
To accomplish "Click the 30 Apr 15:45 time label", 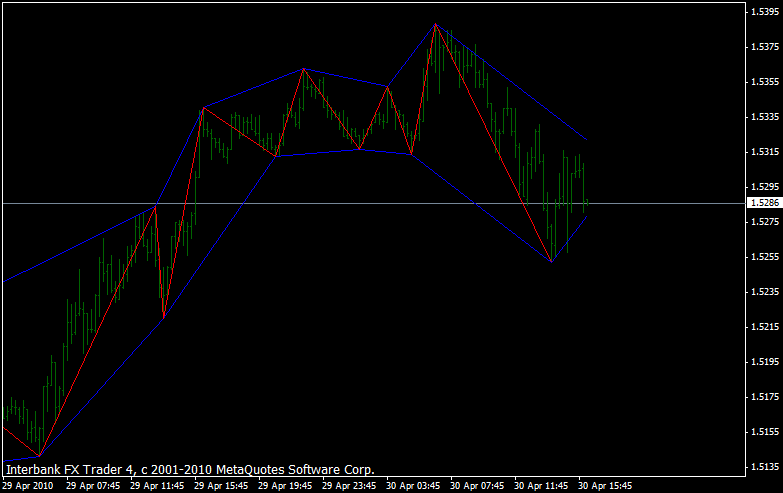I will [x=605, y=486].
